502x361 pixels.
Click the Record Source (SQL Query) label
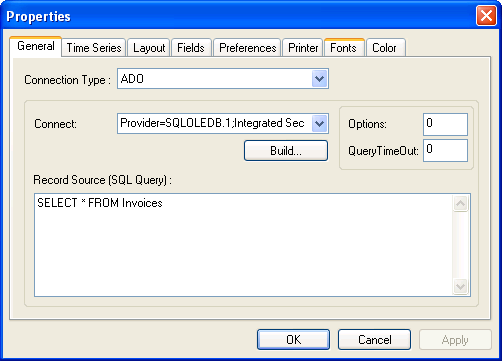pyautogui.click(x=102, y=180)
